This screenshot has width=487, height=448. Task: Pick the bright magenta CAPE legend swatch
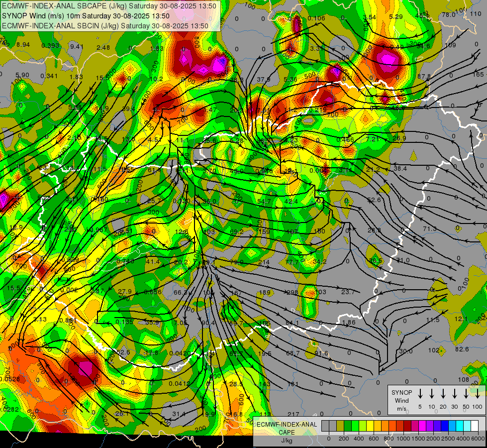pyautogui.click(x=422, y=426)
